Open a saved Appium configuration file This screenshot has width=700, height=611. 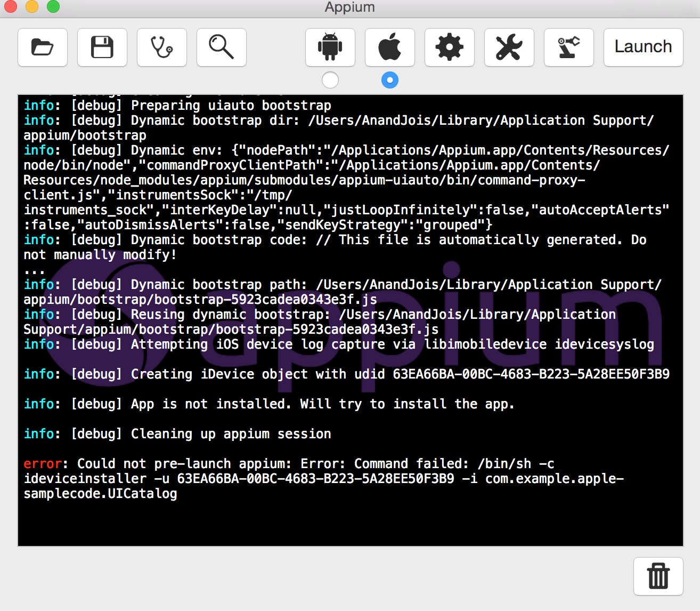coord(42,47)
